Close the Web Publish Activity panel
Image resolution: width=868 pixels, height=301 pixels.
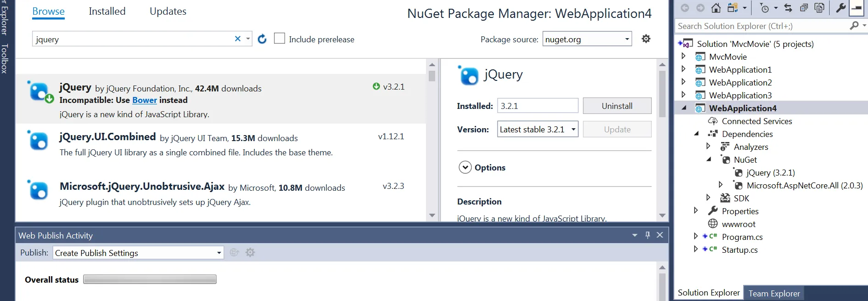click(x=660, y=235)
